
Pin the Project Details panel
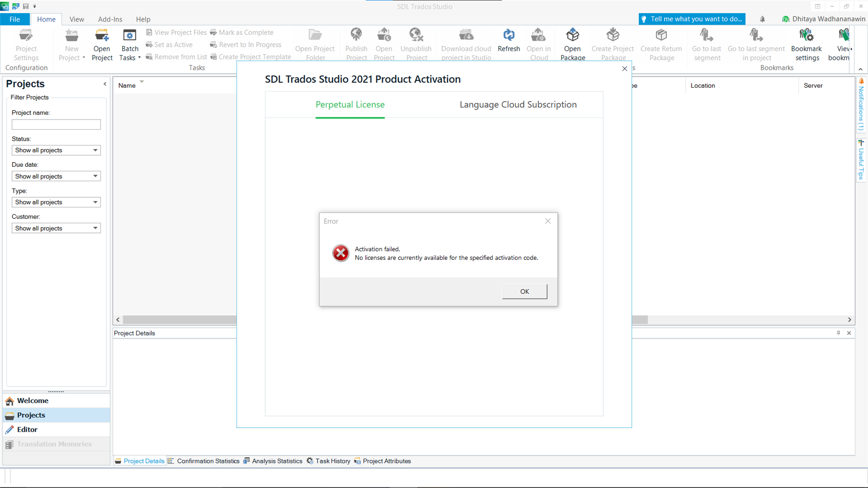(x=838, y=333)
